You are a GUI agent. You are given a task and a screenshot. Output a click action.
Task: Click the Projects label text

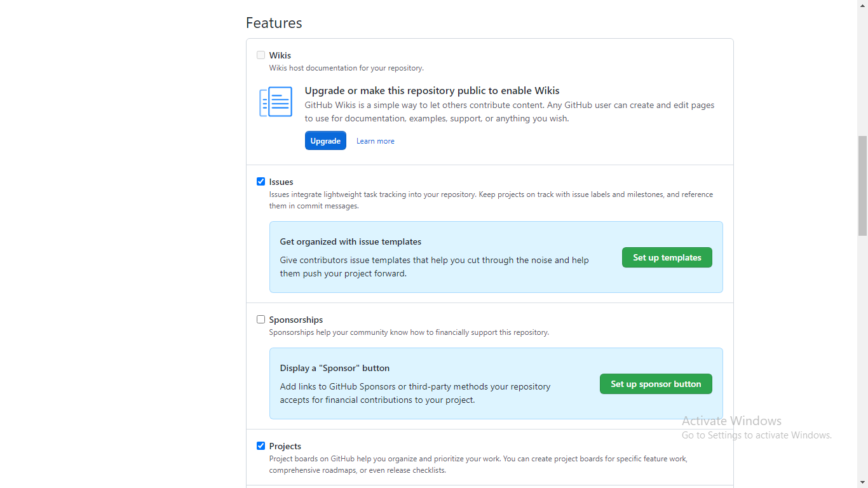(x=285, y=446)
